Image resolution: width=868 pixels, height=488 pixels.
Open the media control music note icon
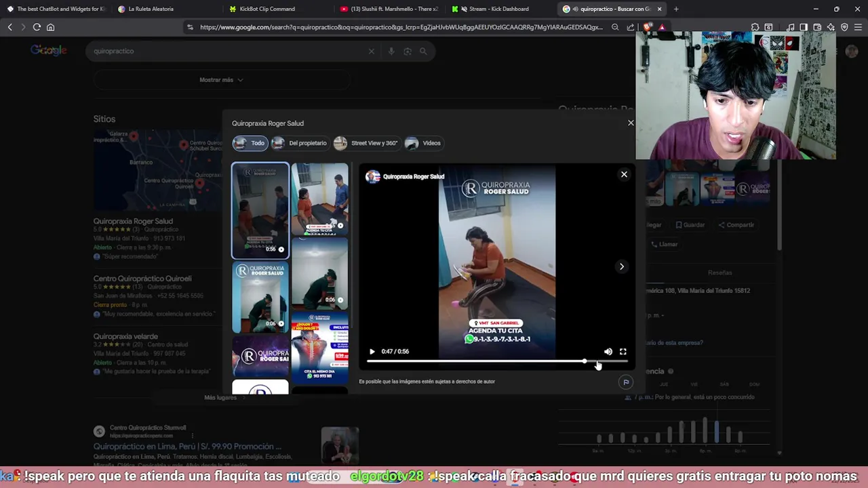coord(791,27)
